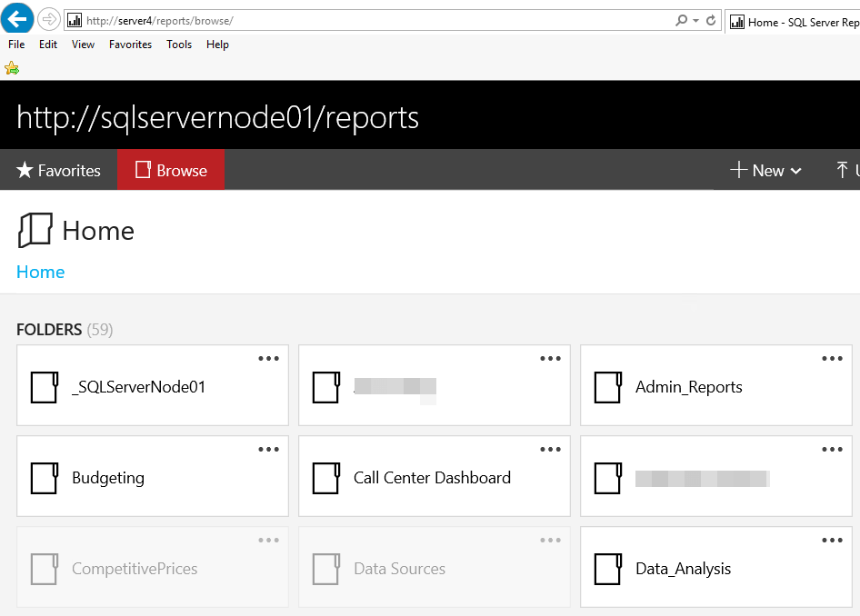Image resolution: width=860 pixels, height=616 pixels.
Task: Open the Tools menu
Action: (x=179, y=45)
